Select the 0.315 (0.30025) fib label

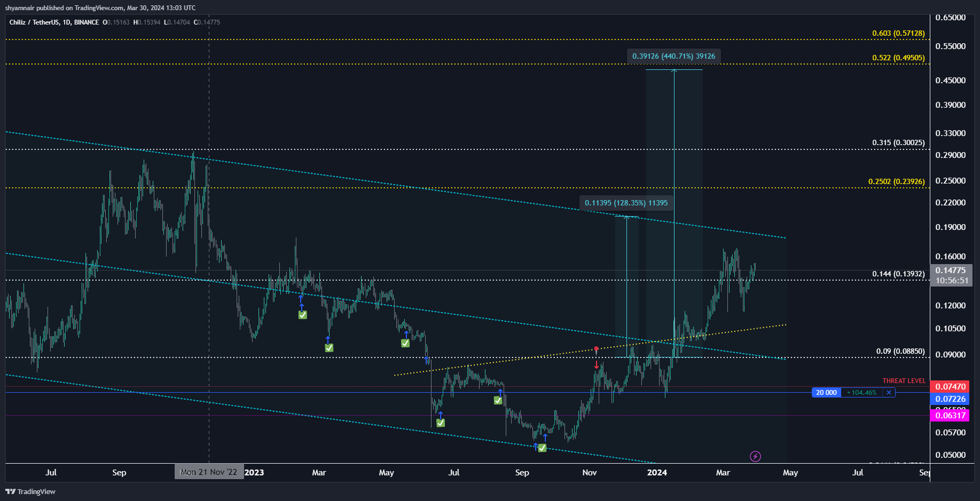[898, 142]
